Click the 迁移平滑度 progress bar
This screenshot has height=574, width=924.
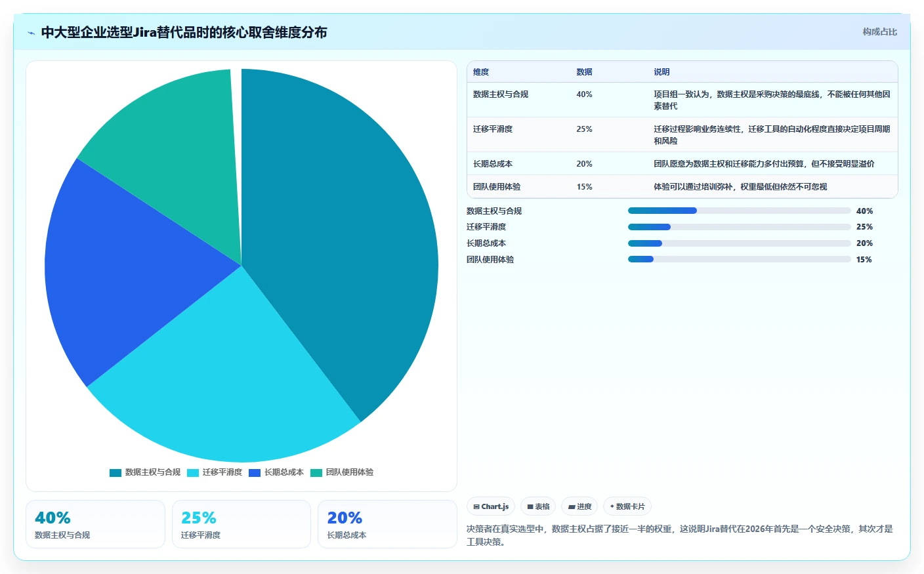click(739, 227)
